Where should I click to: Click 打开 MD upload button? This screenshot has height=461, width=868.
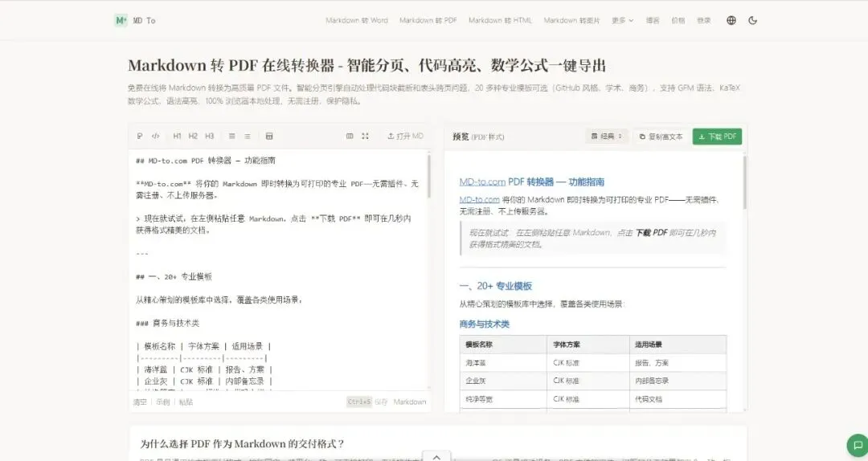pos(405,137)
